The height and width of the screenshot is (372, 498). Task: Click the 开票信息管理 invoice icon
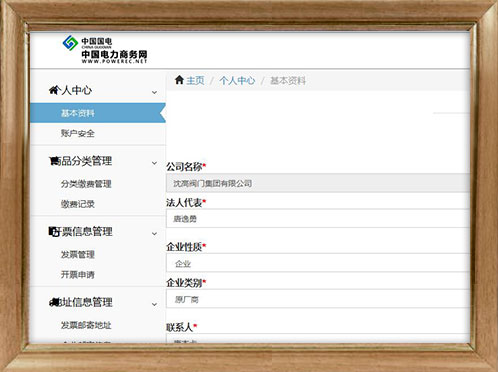[53, 232]
